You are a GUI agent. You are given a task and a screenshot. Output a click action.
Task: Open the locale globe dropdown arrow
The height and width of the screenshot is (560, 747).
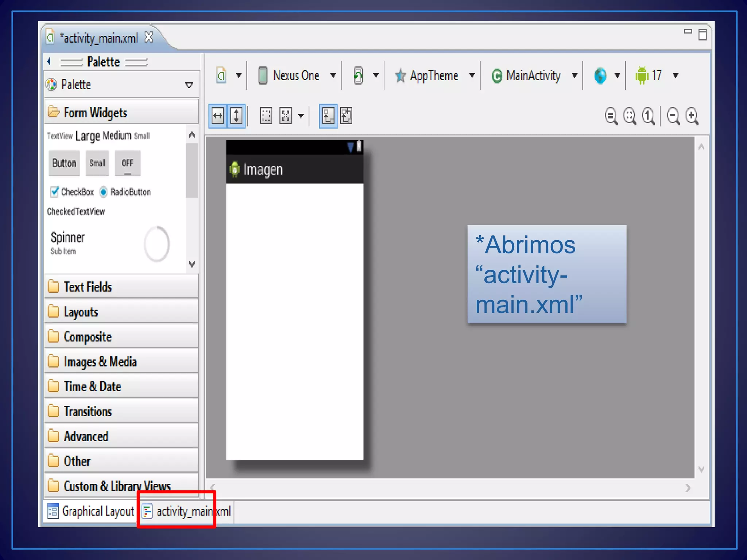617,75
